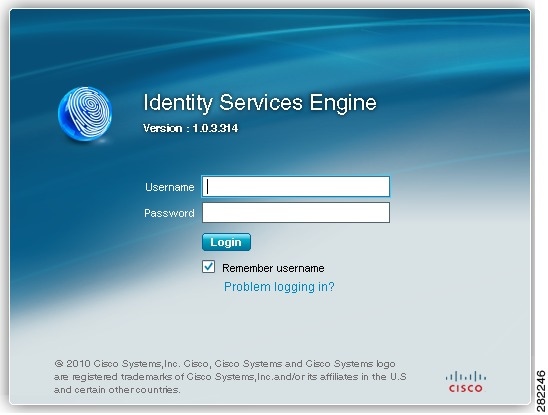Uncheck the Remember username checkbox
The image size is (548, 415).
click(x=208, y=267)
